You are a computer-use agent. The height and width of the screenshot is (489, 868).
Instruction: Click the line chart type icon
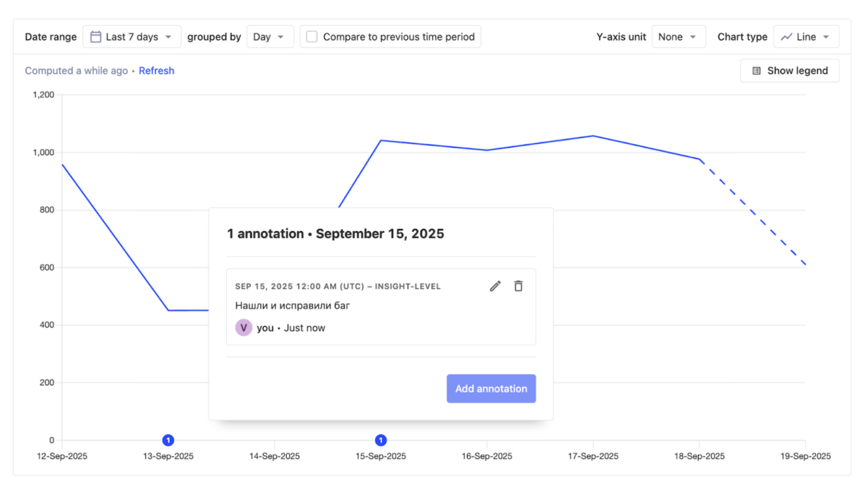[787, 37]
